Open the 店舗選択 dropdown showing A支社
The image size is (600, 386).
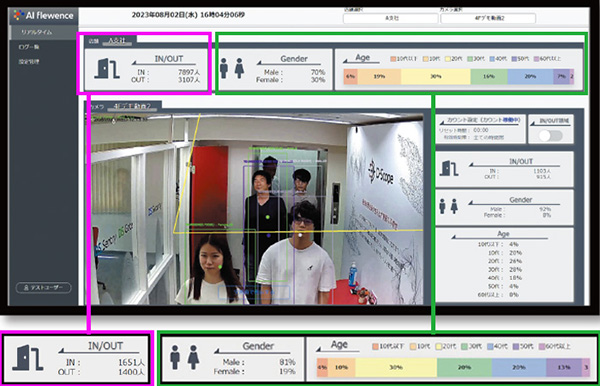point(391,18)
